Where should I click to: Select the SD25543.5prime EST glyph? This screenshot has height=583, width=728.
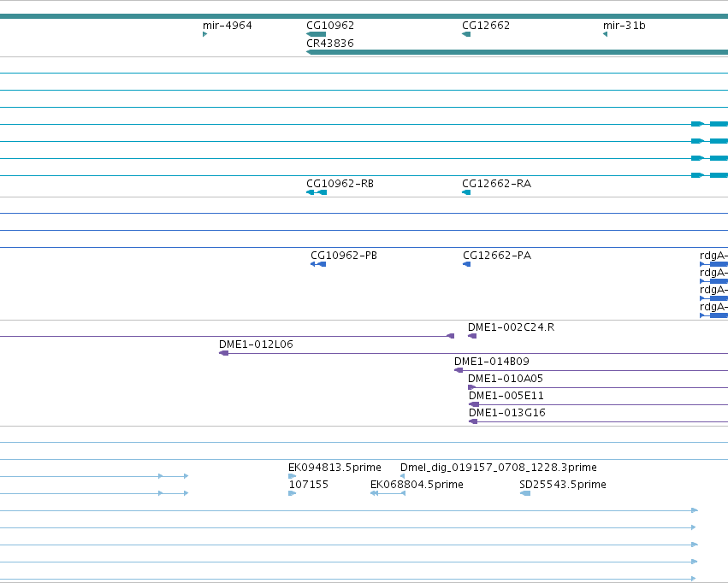pos(524,493)
